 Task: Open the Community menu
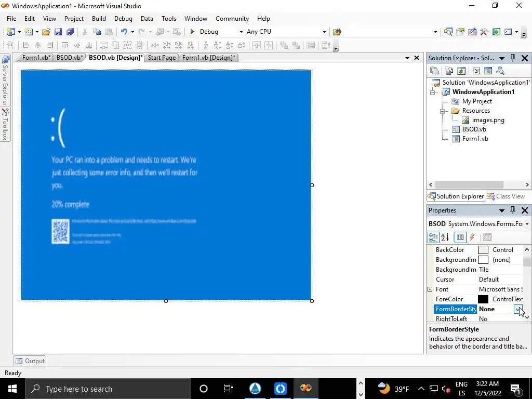coord(232,19)
